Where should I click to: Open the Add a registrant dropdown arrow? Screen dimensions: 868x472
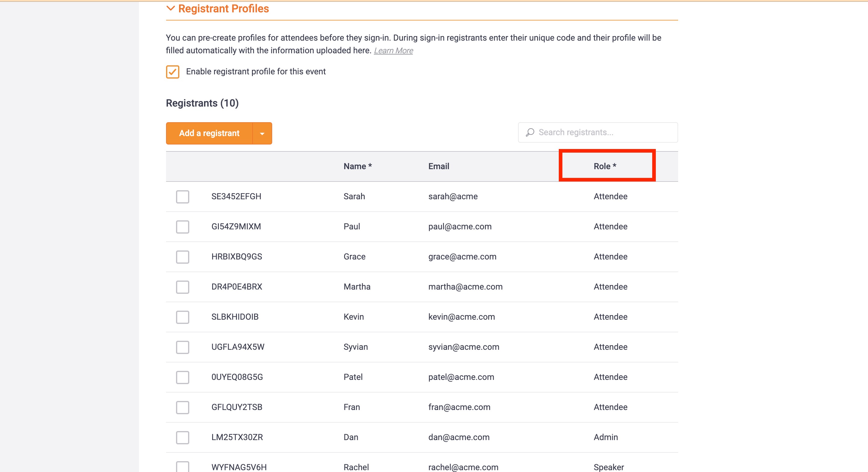click(262, 133)
